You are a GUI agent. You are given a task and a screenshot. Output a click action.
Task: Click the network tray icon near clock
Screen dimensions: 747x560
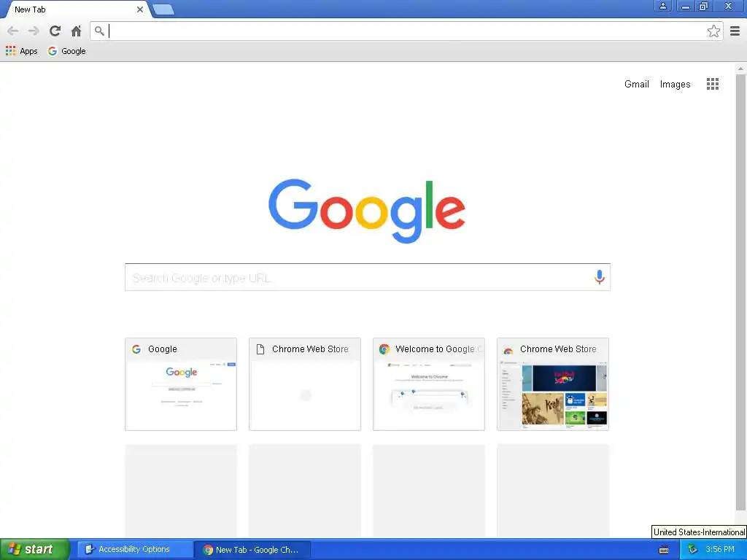click(692, 550)
